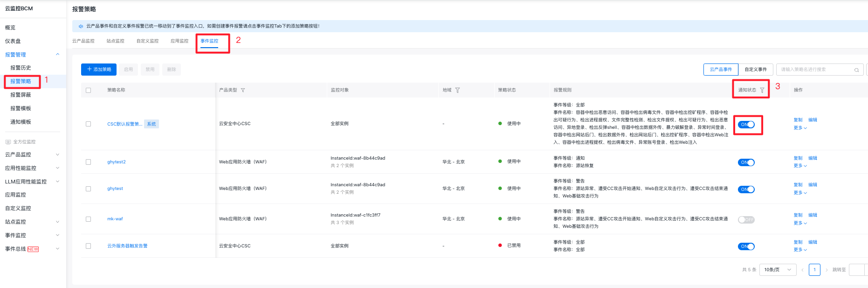Open the 10条/页 page size dropdown
Screen dimensions: 868x288
[778, 270]
